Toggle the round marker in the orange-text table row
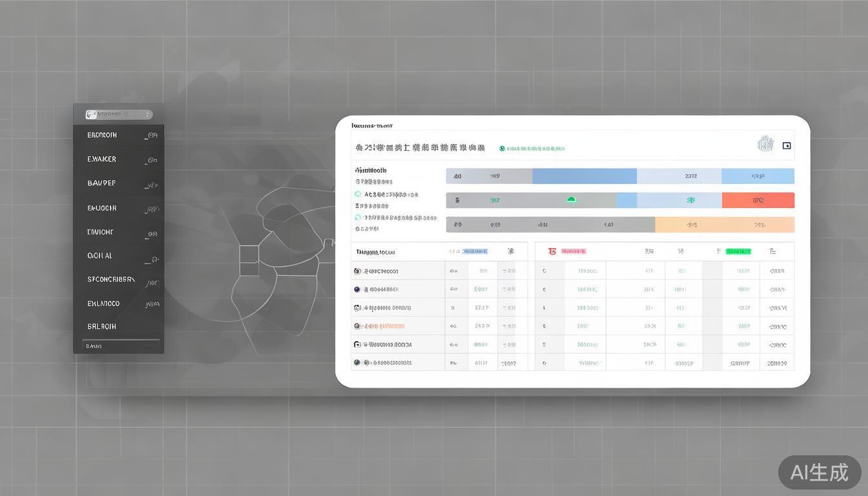 point(357,326)
